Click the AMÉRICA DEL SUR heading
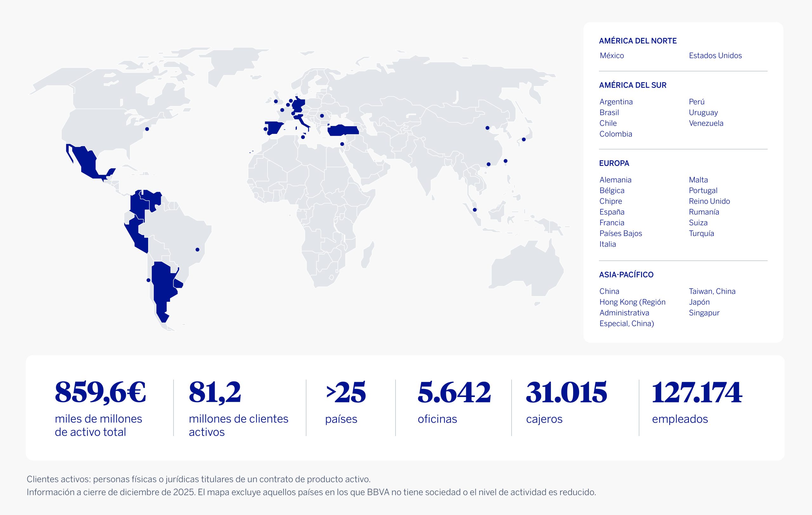This screenshot has height=515, width=812. [632, 85]
